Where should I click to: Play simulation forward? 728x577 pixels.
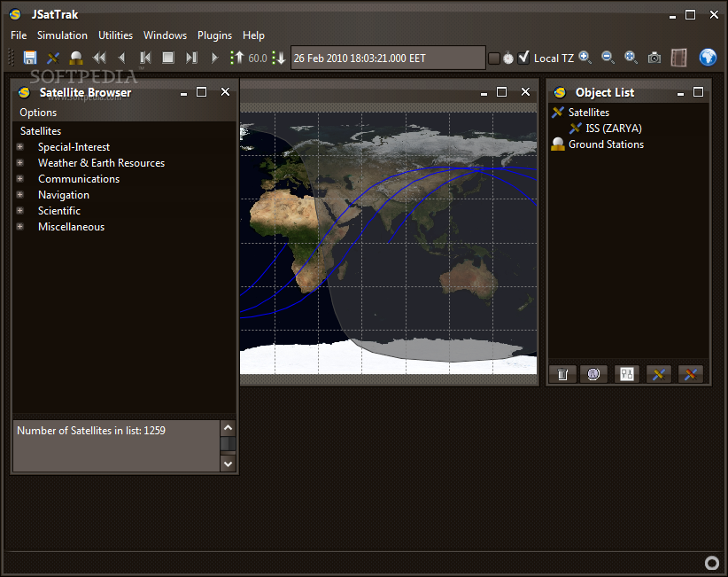[214, 58]
